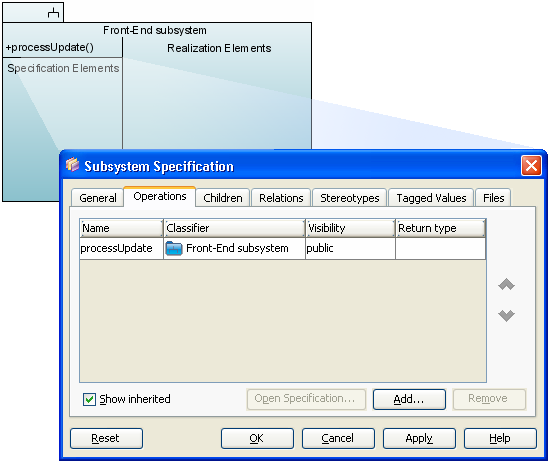
Task: Open the Files tab
Action: tap(493, 198)
